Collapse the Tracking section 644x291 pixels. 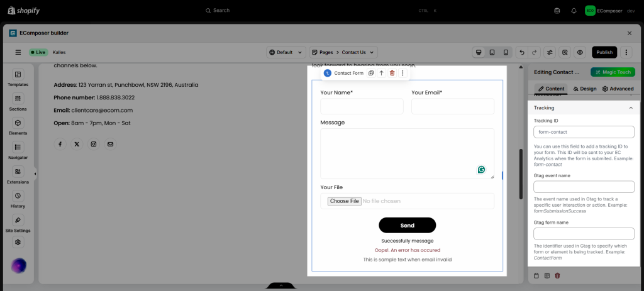630,108
